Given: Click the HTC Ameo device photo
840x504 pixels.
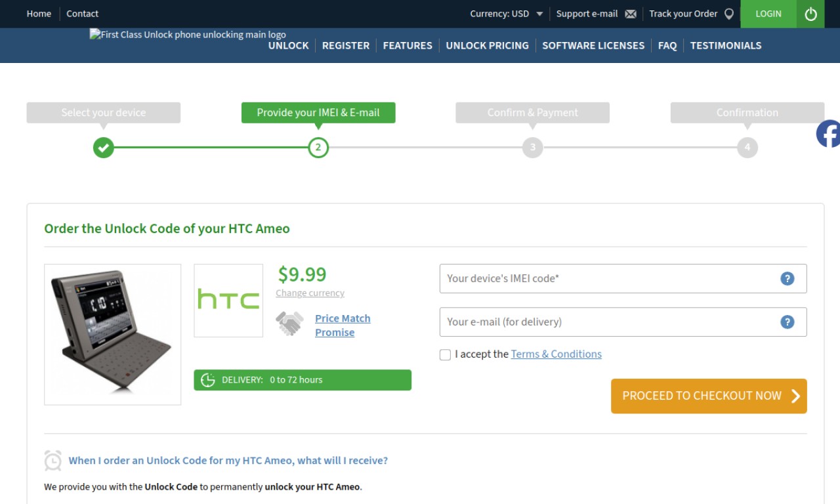Looking at the screenshot, I should (x=112, y=335).
